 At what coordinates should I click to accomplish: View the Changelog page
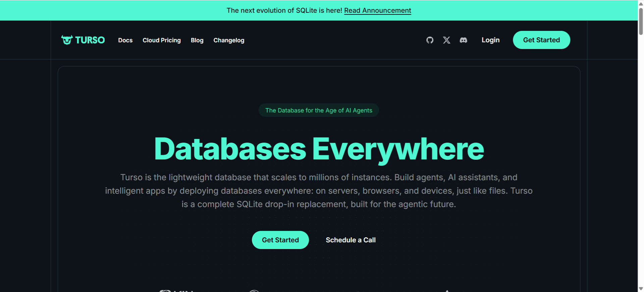pos(229,40)
